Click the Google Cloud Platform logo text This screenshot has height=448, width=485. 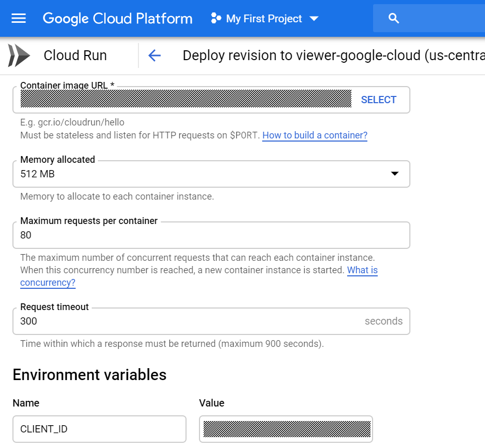pos(118,19)
